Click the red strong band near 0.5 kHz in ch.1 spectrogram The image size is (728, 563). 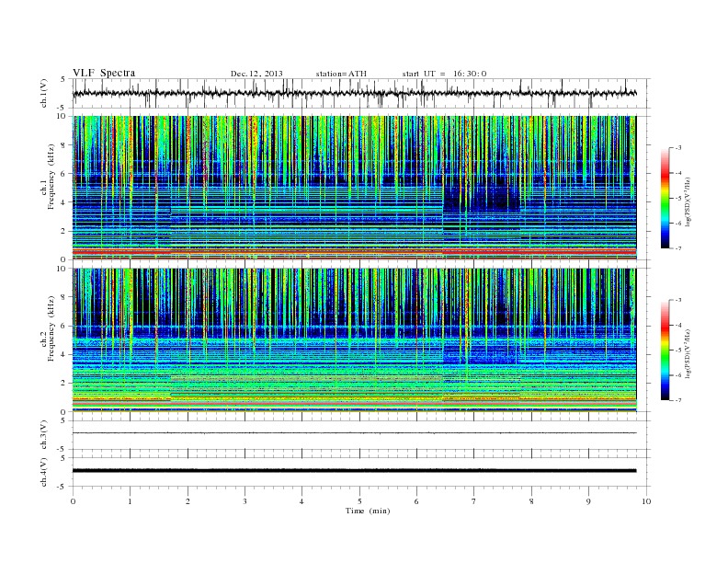tap(355, 251)
